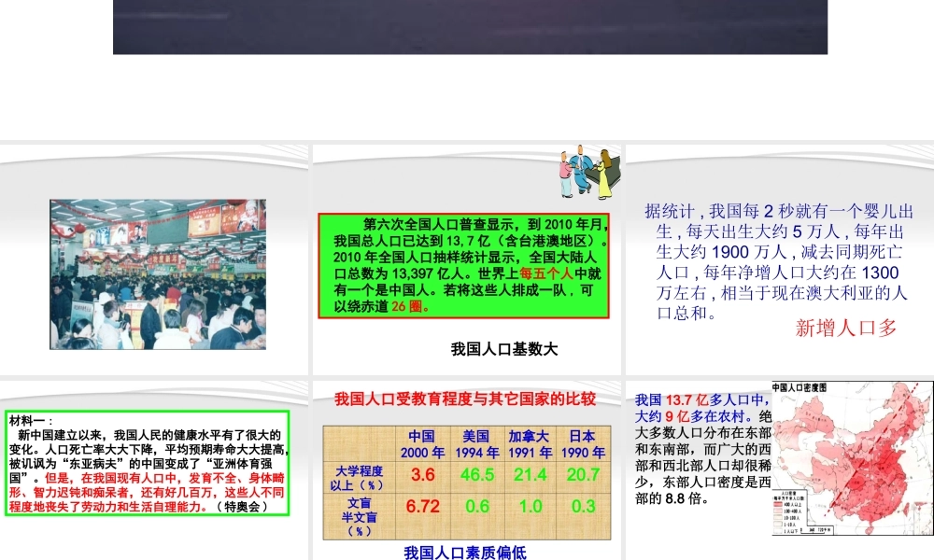The image size is (934, 560).
Task: Open the 我国人口受教育程度 comparison table slide
Action: click(466, 470)
